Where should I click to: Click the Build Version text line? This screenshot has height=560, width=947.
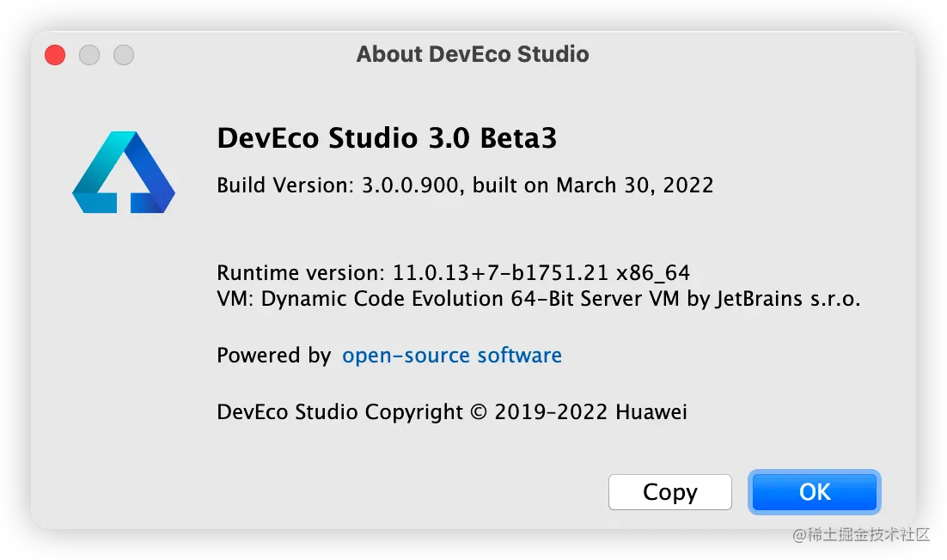464,185
